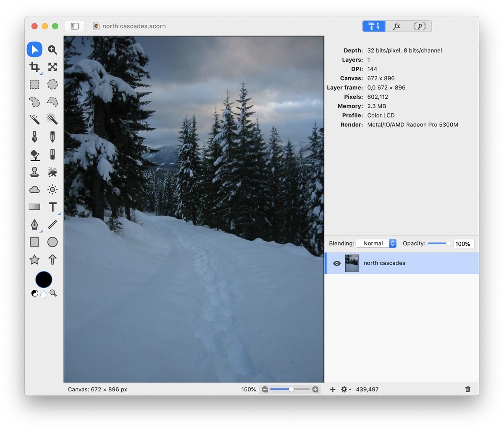Screen dimensions: 504x430
Task: Select the Gradient tool
Action: pyautogui.click(x=34, y=207)
